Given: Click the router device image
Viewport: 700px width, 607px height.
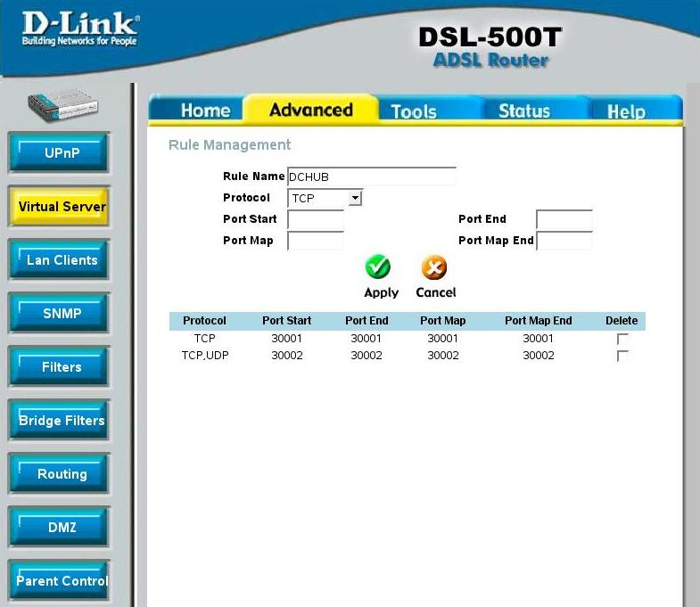Looking at the screenshot, I should pos(62,104).
